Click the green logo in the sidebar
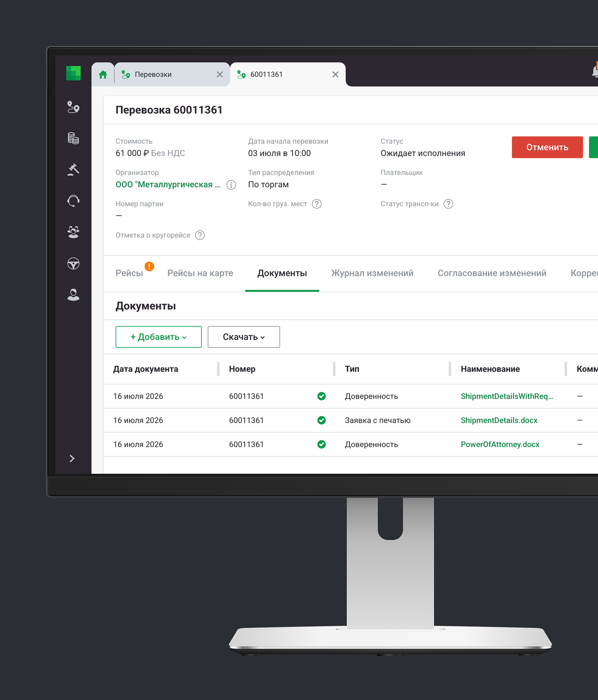This screenshot has width=598, height=700. click(x=73, y=73)
